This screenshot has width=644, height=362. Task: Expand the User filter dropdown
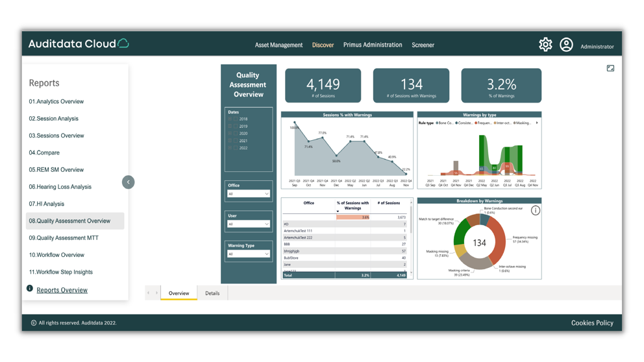(248, 224)
